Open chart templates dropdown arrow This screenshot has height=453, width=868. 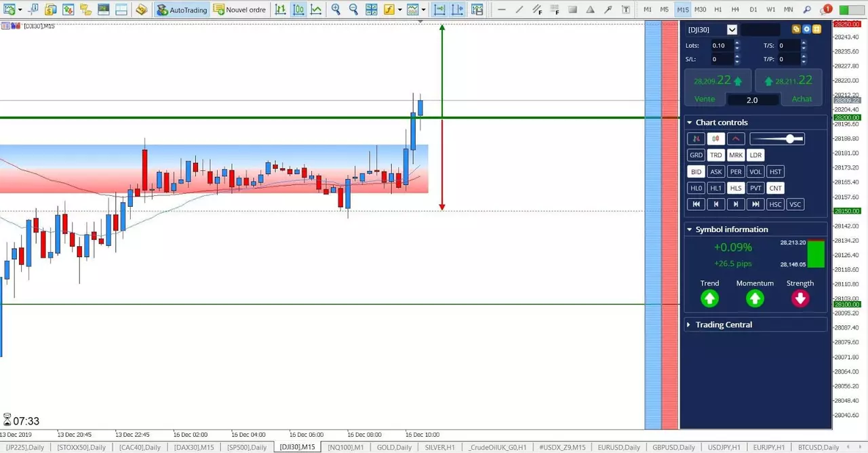(x=424, y=10)
